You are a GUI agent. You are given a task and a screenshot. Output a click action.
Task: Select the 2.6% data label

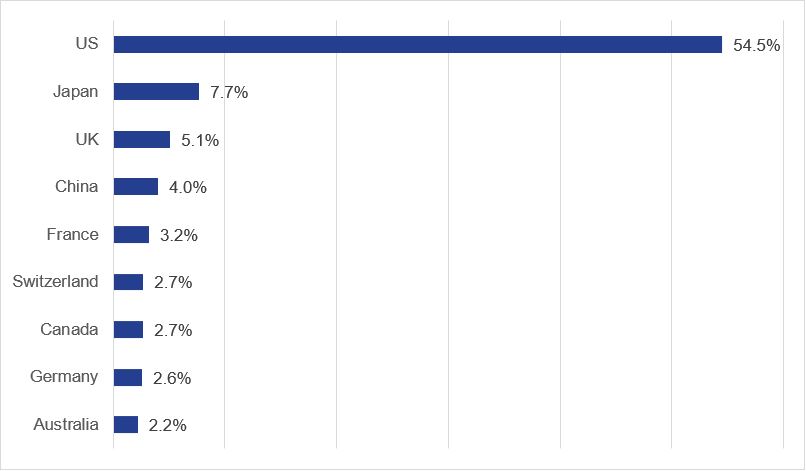click(x=173, y=378)
